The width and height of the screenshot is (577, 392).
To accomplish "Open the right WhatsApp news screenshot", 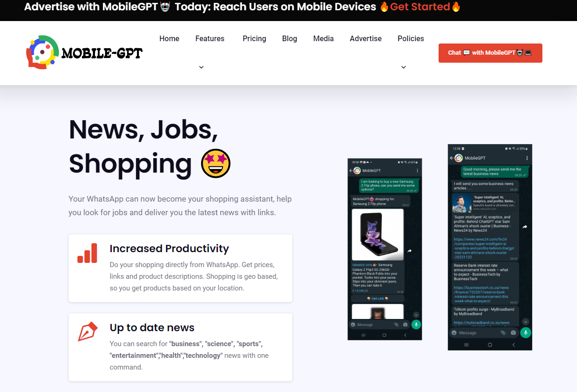I will tap(490, 247).
